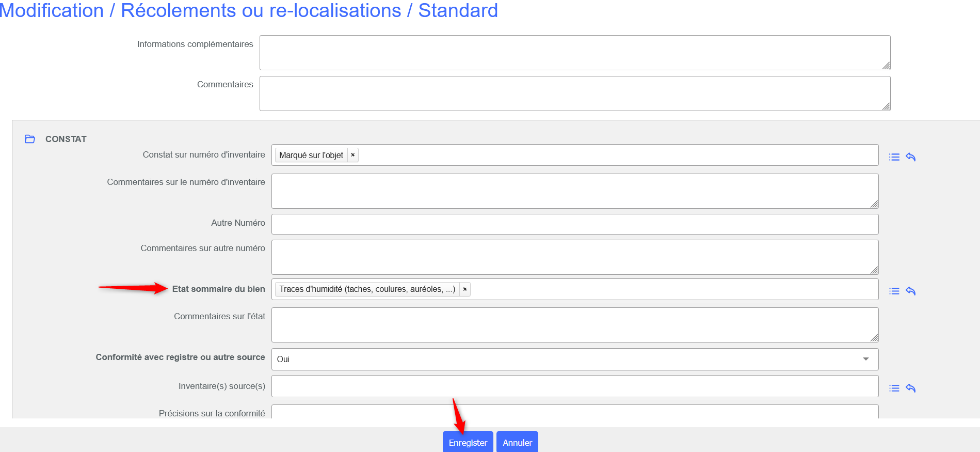Click into Commentaires sur l'état text area
The width and height of the screenshot is (980, 452).
coord(574,325)
